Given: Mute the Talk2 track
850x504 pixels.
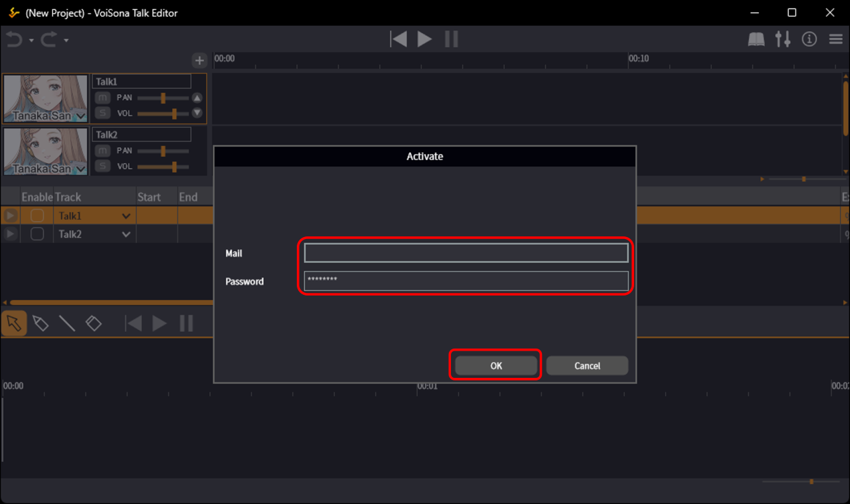Looking at the screenshot, I should 102,151.
